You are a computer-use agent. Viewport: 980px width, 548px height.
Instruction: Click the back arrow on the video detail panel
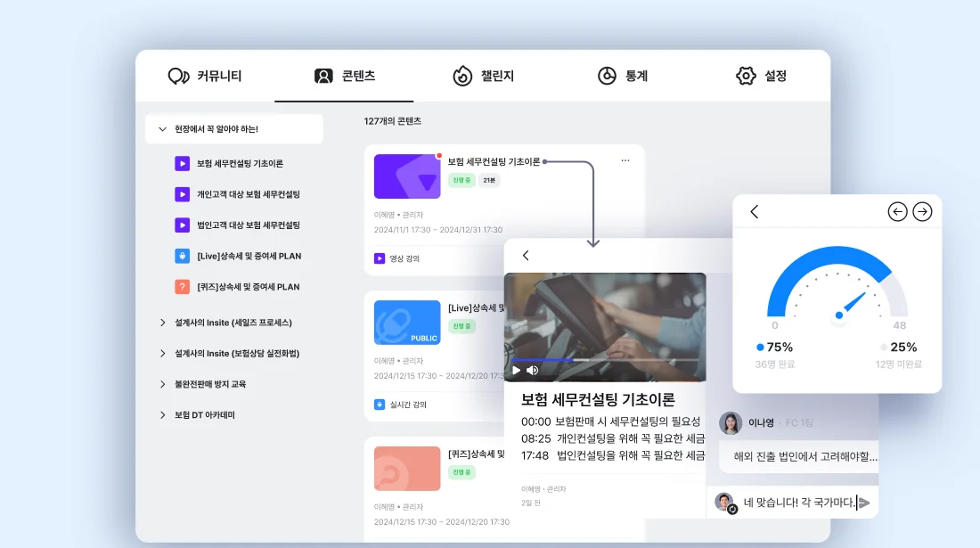(x=526, y=255)
